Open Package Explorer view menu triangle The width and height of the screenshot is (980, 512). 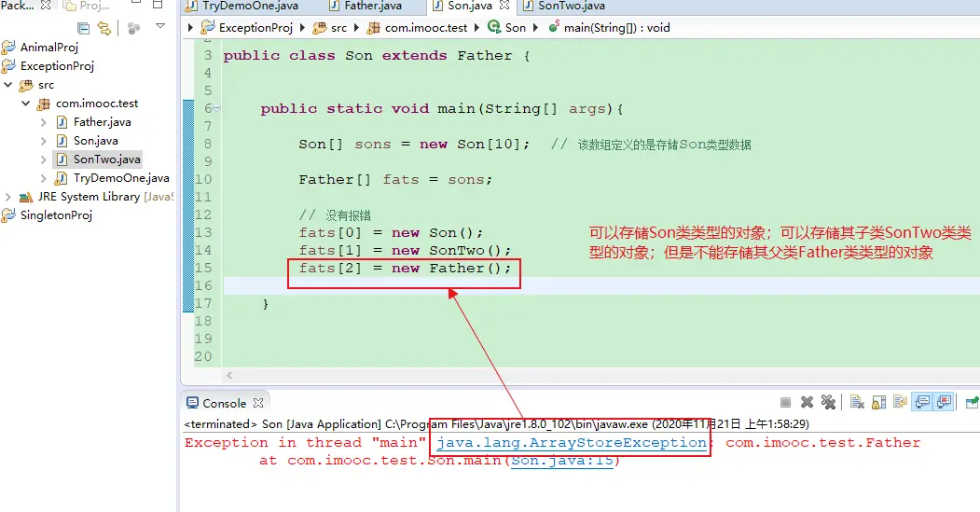coord(160,26)
